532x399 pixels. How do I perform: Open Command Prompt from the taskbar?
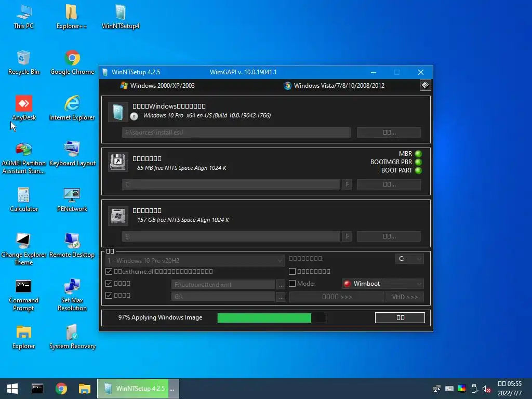tap(37, 389)
